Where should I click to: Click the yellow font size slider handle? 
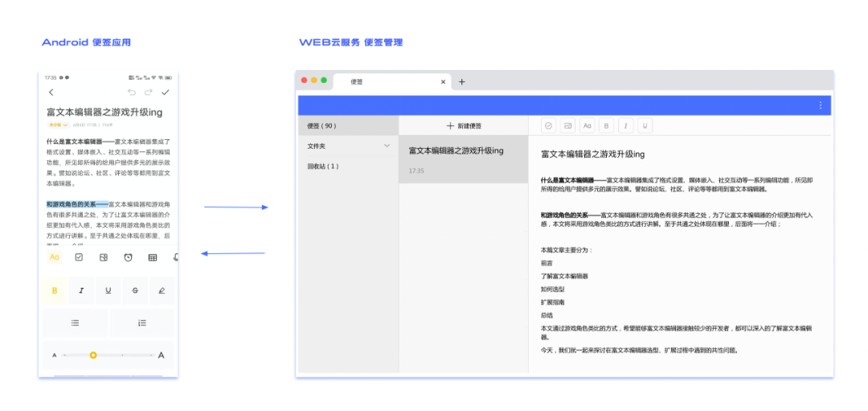click(x=93, y=355)
